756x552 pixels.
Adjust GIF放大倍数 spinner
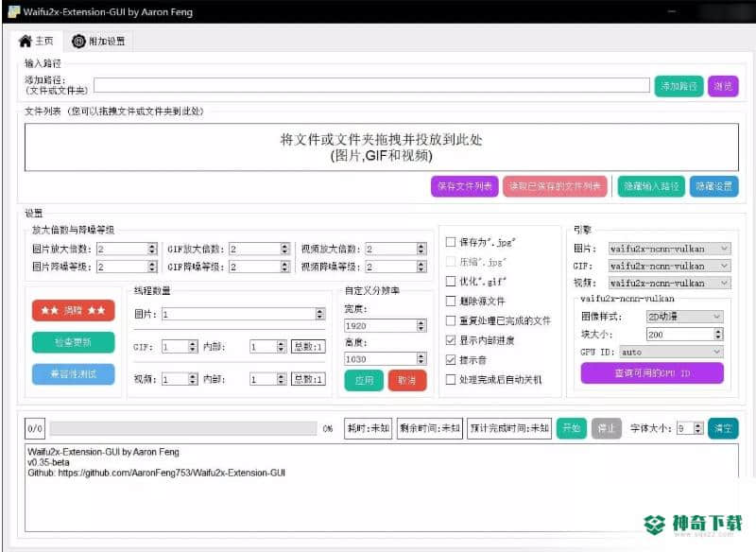click(x=259, y=249)
